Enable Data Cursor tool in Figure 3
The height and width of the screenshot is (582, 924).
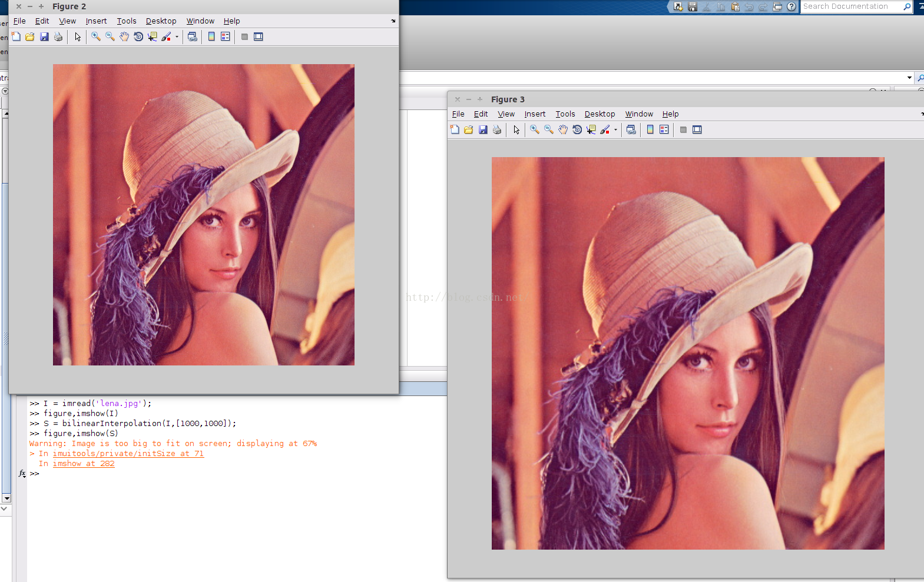(591, 129)
